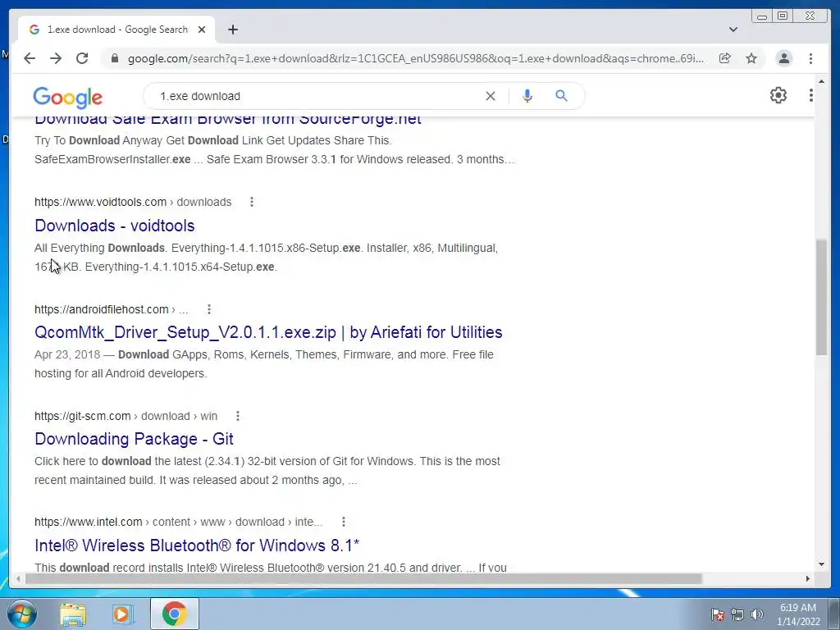Image resolution: width=840 pixels, height=630 pixels.
Task: Bookmark this tab with star icon
Action: [x=751, y=58]
